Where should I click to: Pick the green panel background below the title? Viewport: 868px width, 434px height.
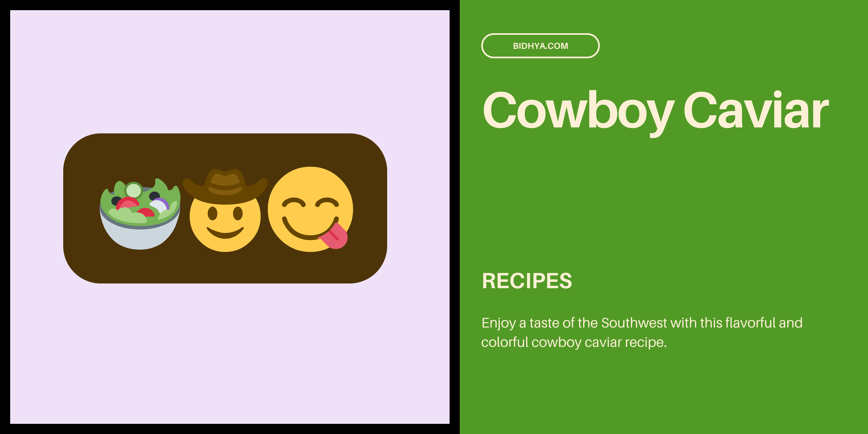click(x=664, y=202)
